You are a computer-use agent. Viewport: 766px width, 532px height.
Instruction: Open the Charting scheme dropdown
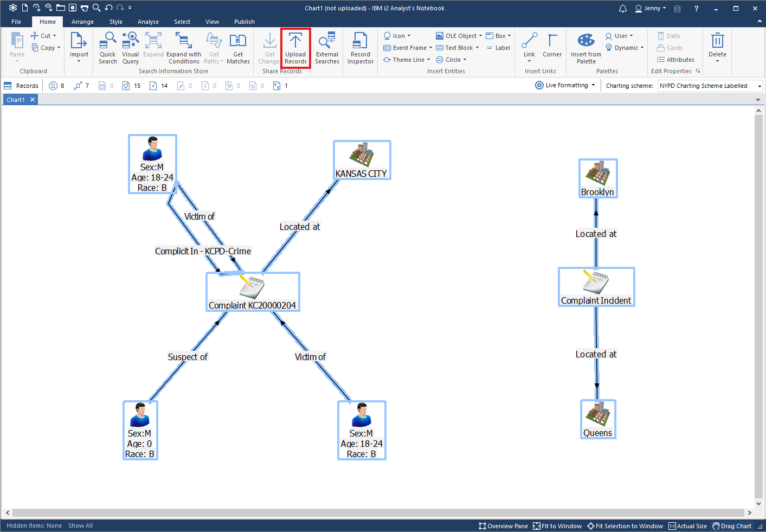click(757, 85)
